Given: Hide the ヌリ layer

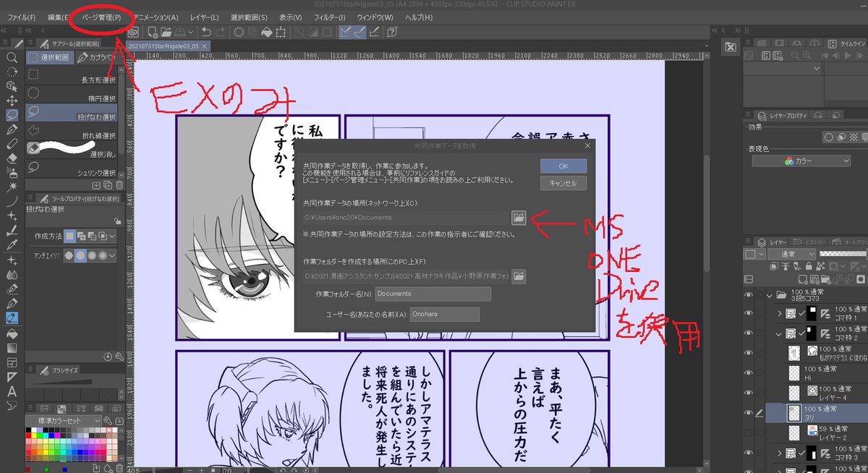Looking at the screenshot, I should [x=749, y=412].
